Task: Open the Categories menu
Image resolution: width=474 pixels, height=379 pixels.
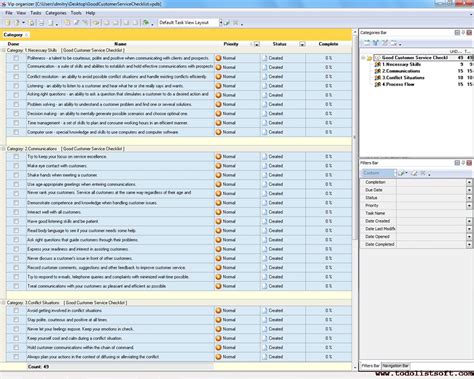Action: pos(56,13)
